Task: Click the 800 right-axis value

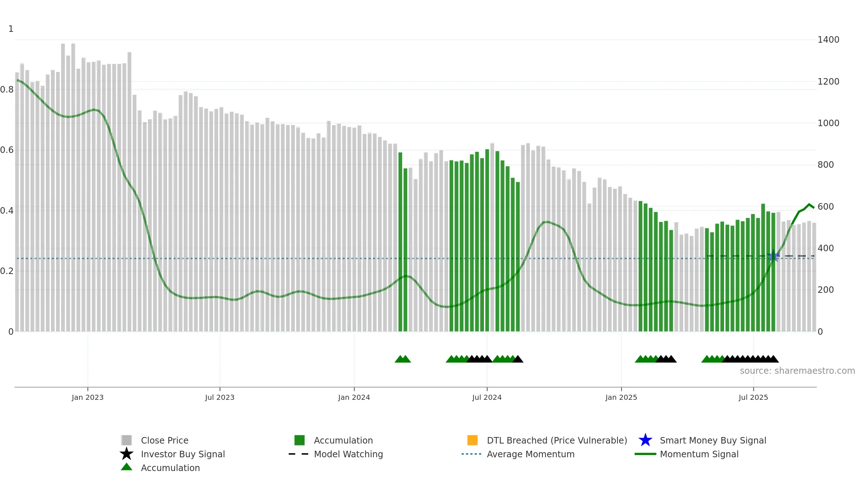Action: click(x=826, y=165)
